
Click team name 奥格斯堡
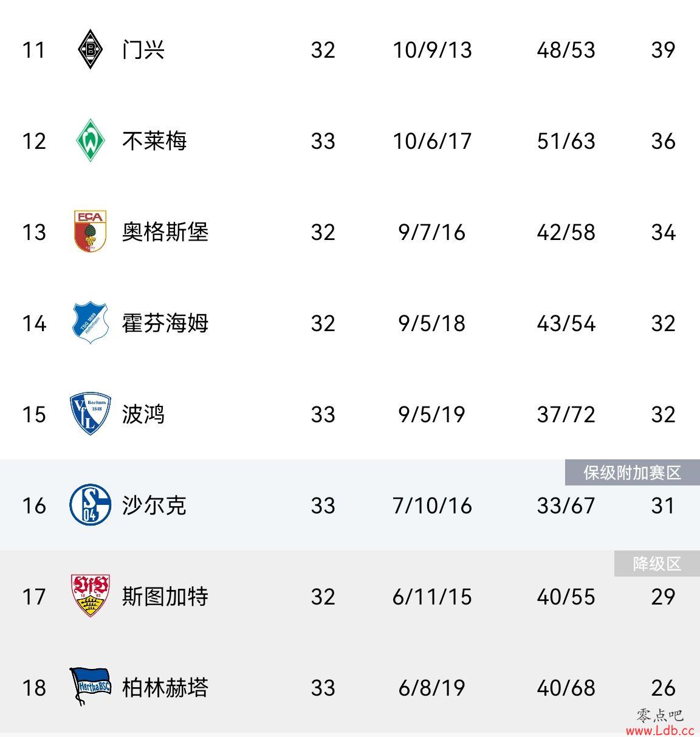click(x=165, y=232)
